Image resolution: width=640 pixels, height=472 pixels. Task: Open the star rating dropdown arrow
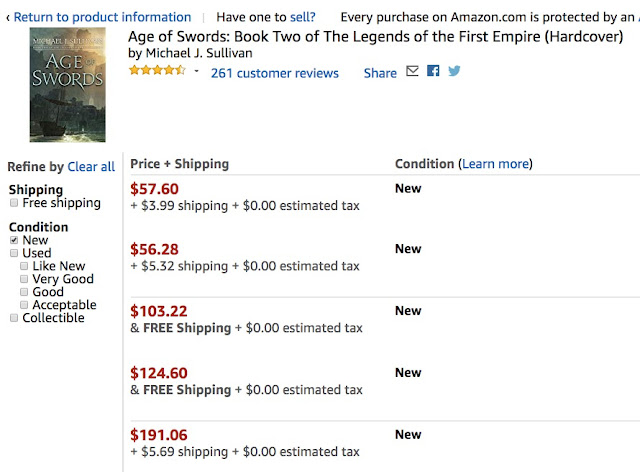[196, 72]
